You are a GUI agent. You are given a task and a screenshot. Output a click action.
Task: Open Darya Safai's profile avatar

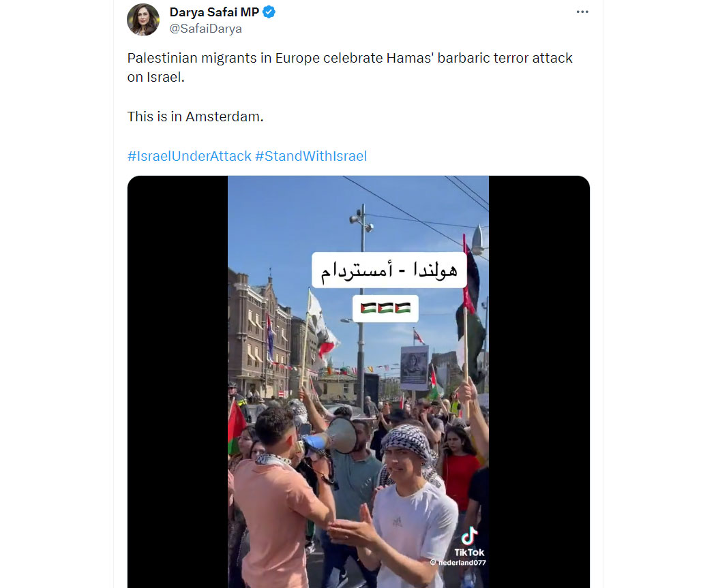point(143,20)
